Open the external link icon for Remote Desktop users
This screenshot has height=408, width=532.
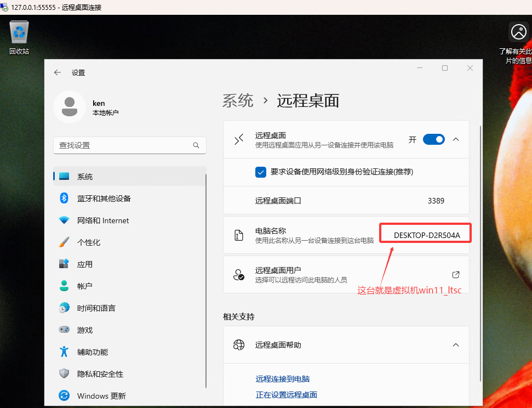click(456, 275)
